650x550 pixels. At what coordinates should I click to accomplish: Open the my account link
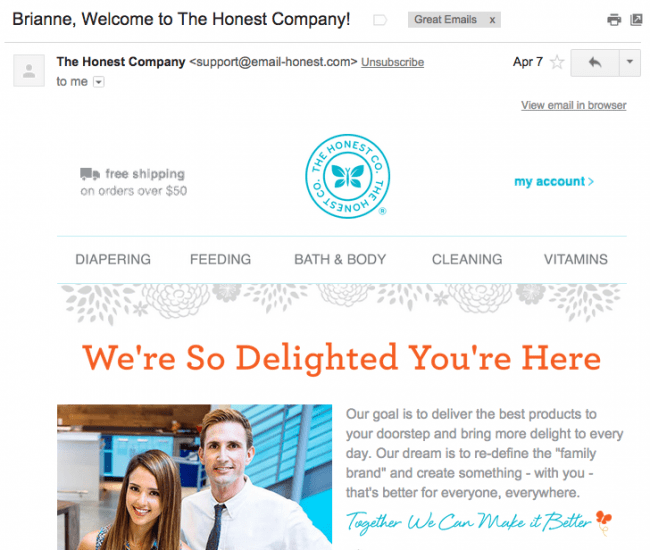coord(554,182)
